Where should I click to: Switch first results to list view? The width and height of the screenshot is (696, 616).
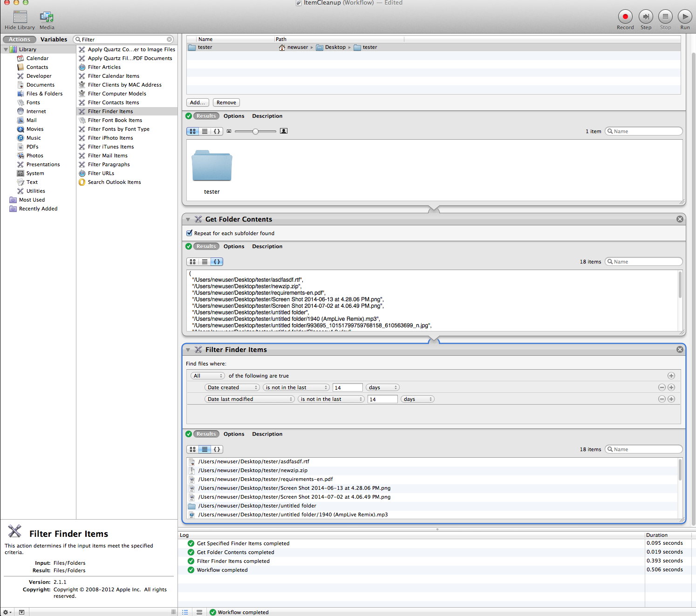tap(205, 131)
